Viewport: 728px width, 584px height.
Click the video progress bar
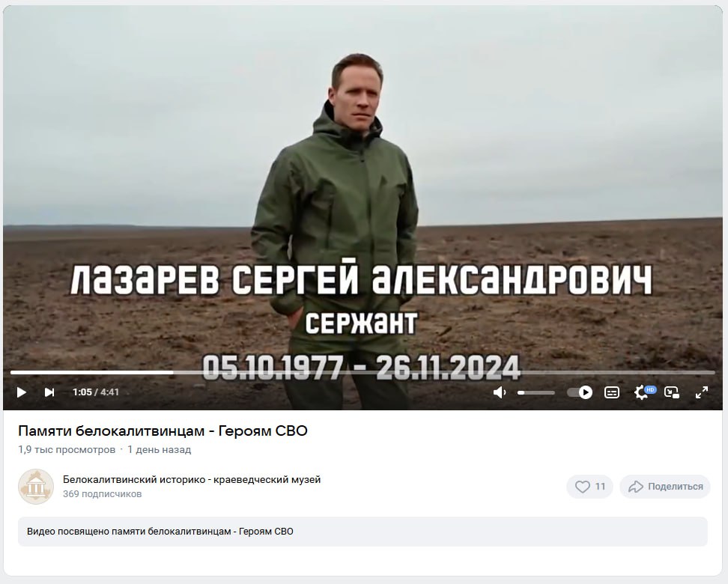(x=363, y=372)
